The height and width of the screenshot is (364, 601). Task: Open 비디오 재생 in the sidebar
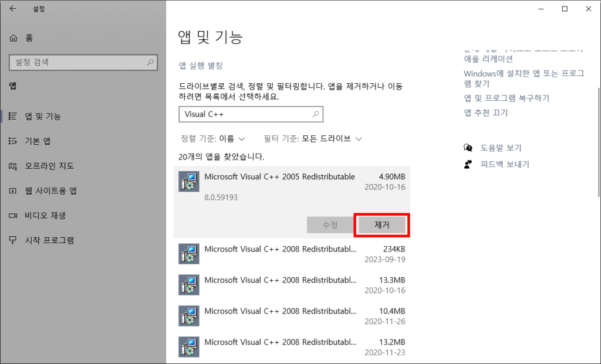(x=45, y=216)
